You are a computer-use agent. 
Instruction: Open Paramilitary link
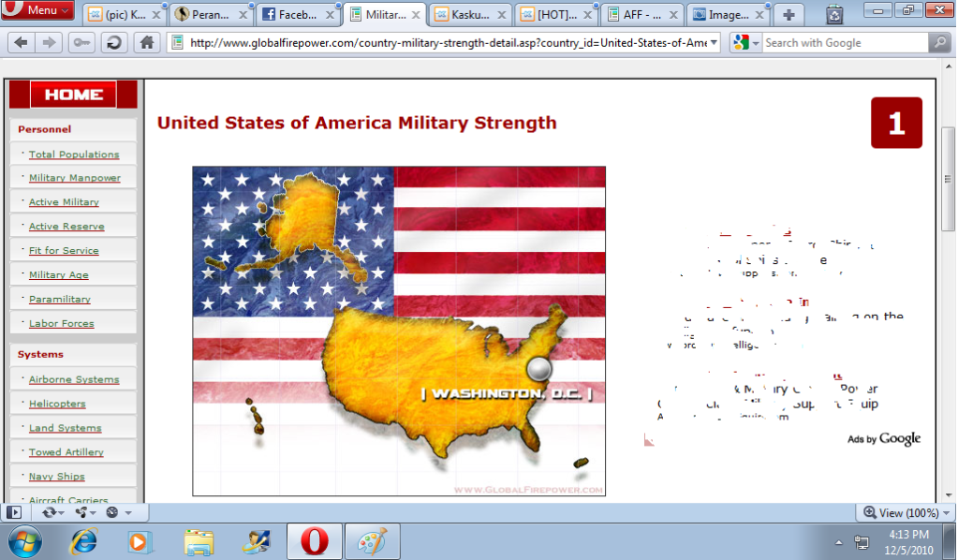(x=59, y=300)
